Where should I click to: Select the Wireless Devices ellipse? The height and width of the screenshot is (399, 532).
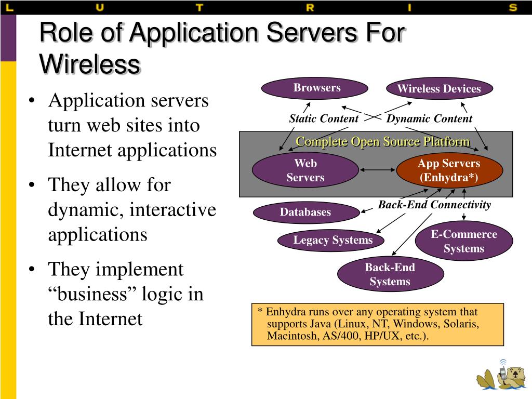pyautogui.click(x=440, y=88)
